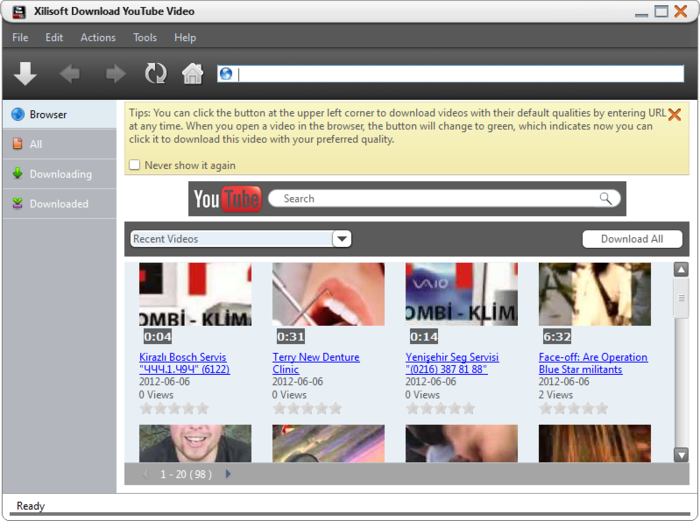Open the File menu
Image resolution: width=700 pixels, height=521 pixels.
pos(20,38)
